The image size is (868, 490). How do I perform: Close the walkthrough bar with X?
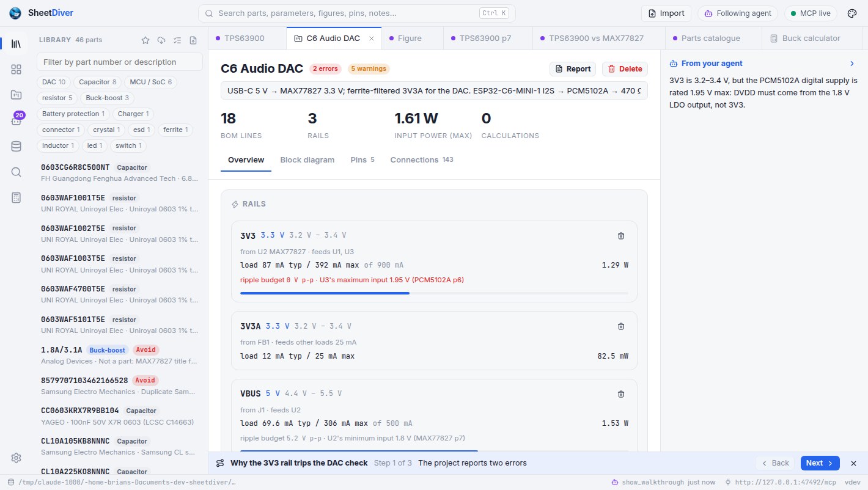tap(854, 463)
